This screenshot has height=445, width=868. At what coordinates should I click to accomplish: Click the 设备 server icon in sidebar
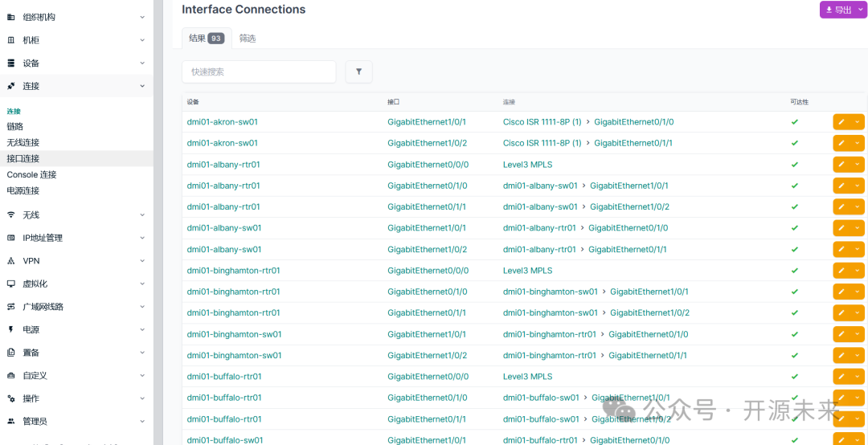tap(10, 63)
